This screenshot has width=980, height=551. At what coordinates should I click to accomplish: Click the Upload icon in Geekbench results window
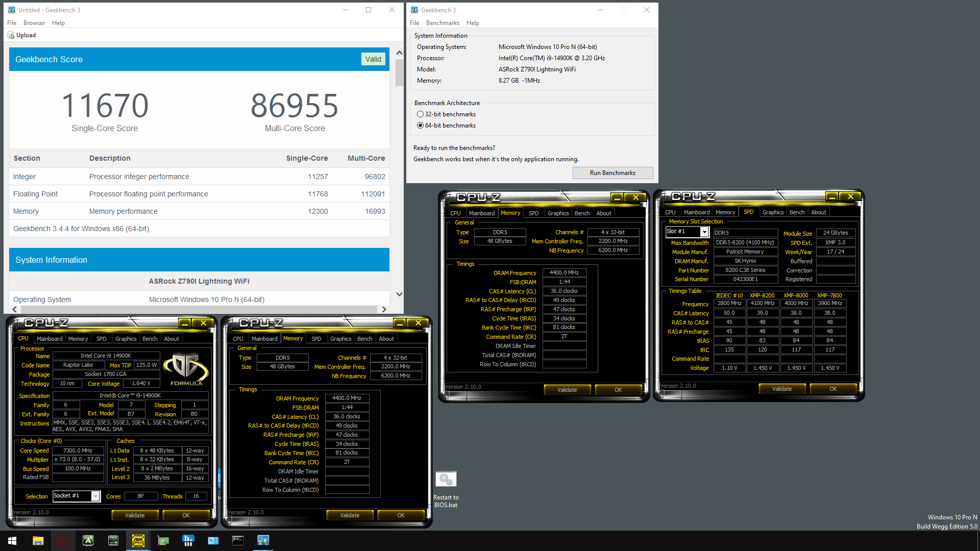click(11, 35)
